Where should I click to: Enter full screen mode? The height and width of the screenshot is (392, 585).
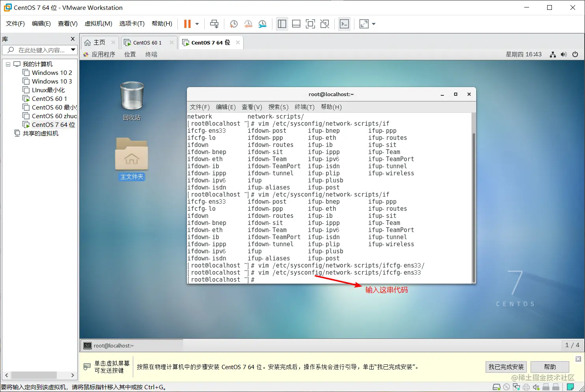click(x=310, y=24)
